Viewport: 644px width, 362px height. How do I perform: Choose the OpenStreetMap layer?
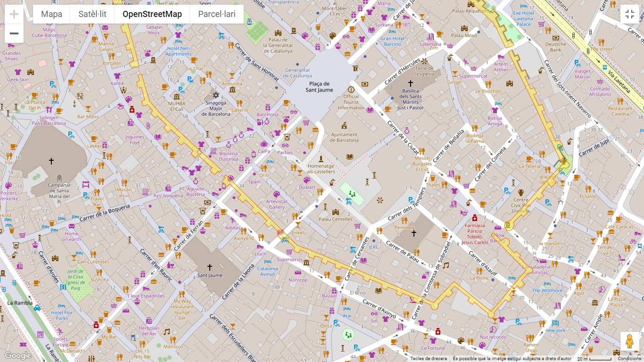click(152, 14)
